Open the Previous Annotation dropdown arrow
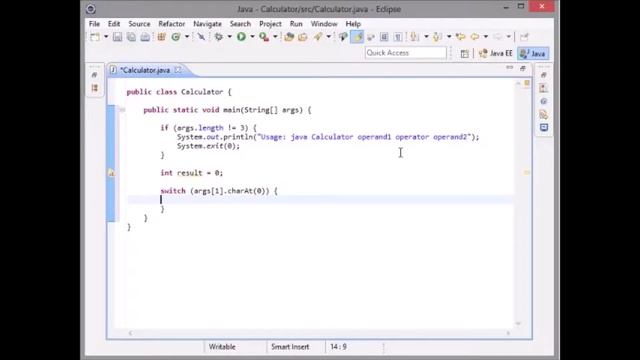Screen dimensions: 640x360 (449, 37)
